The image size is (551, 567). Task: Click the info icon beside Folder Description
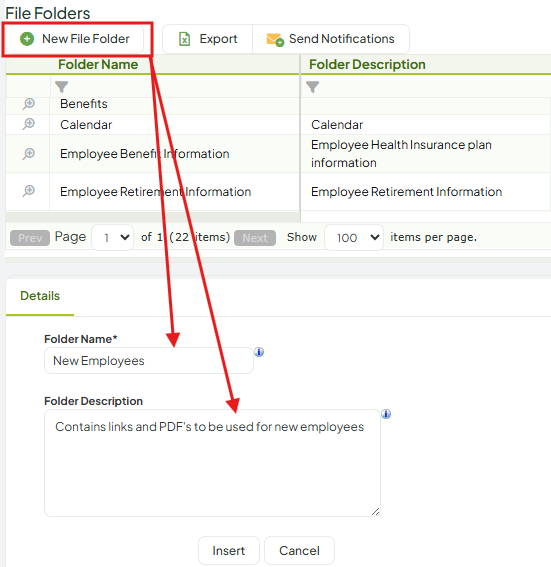point(386,414)
